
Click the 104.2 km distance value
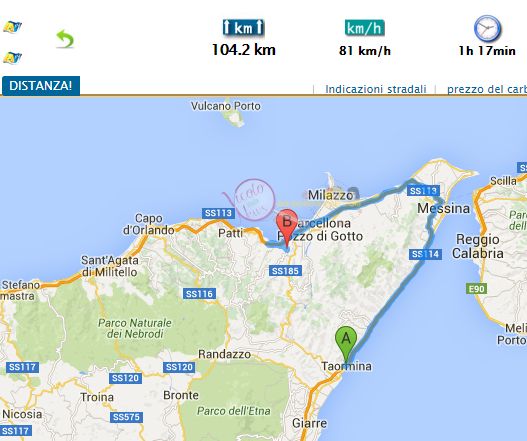pos(244,50)
